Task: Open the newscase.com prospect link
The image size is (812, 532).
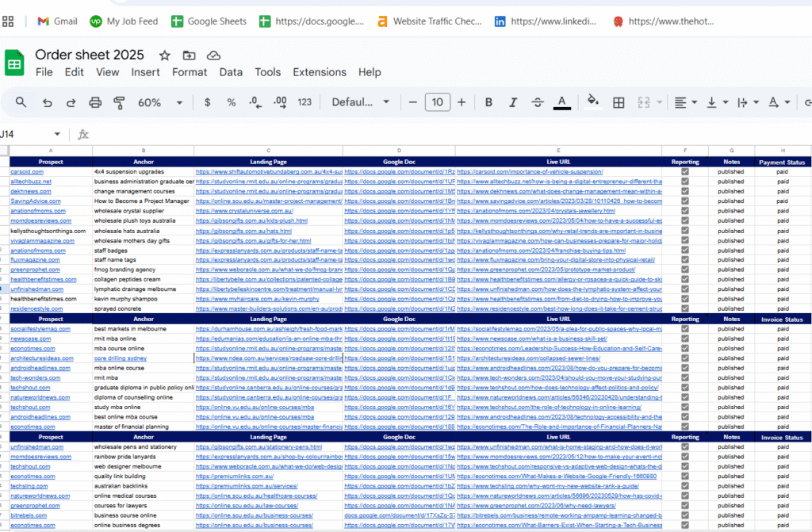Action: 31,339
